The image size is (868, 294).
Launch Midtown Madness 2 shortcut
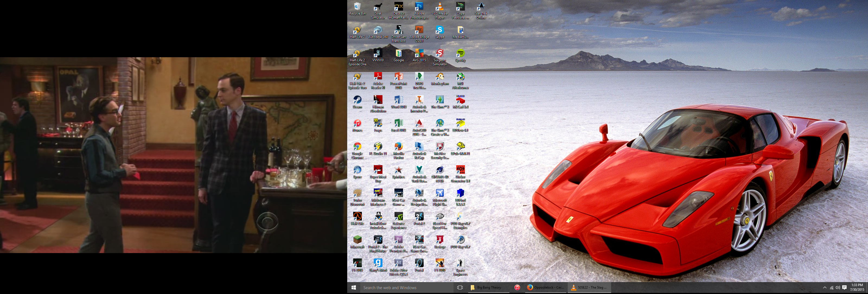[x=378, y=197]
